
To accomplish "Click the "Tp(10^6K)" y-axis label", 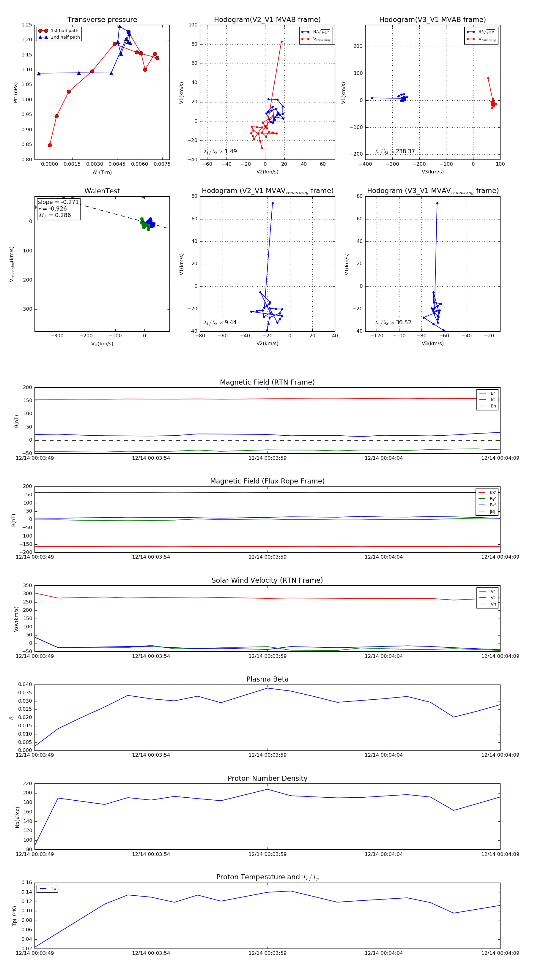I will tap(15, 916).
